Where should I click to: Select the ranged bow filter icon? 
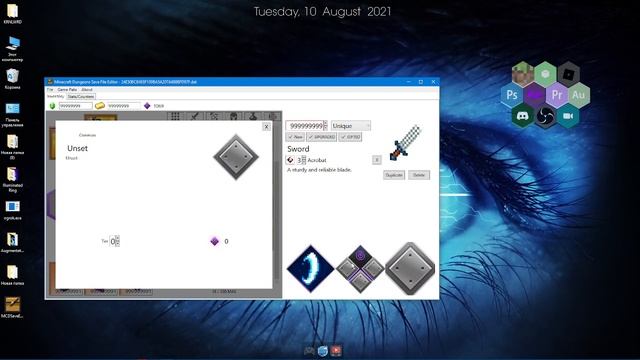pyautogui.click(x=214, y=116)
